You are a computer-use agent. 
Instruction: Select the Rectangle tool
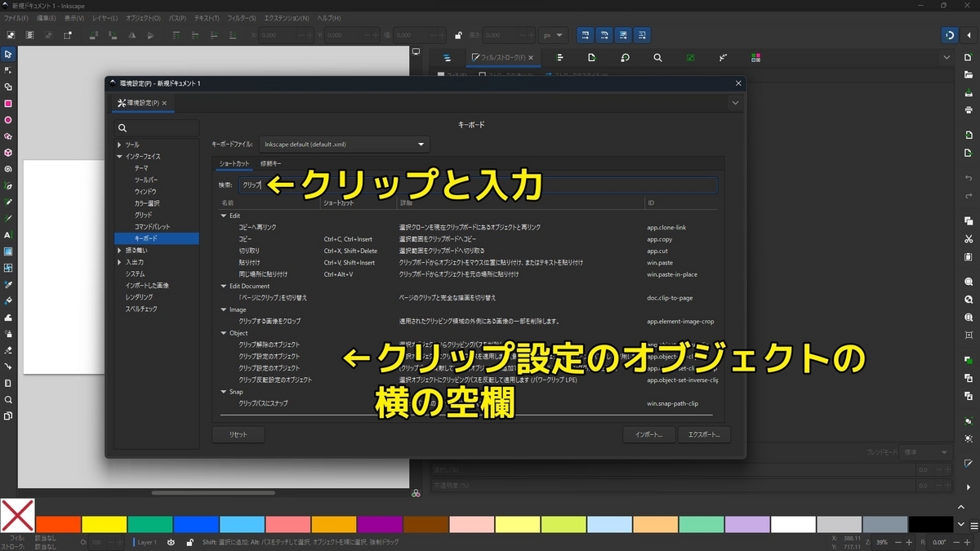click(x=8, y=104)
